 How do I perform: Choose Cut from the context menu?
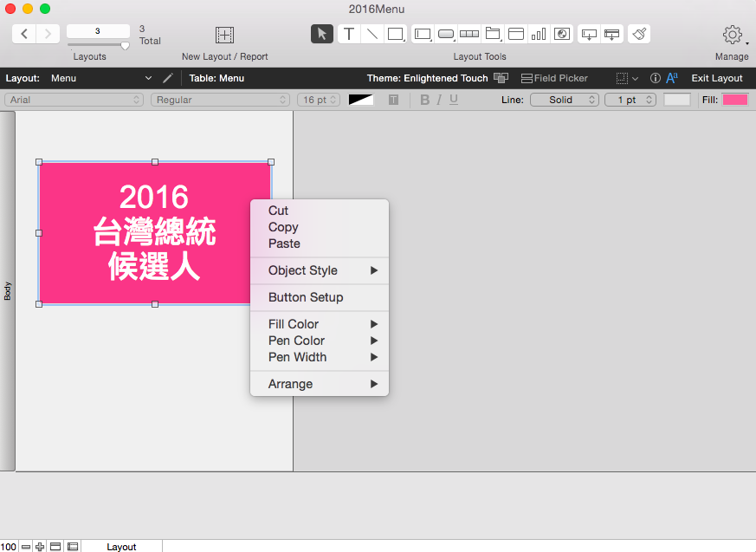pyautogui.click(x=320, y=211)
